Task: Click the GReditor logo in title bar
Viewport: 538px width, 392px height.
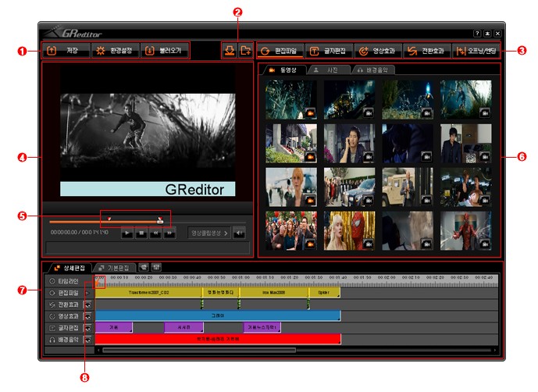Action: point(74,32)
